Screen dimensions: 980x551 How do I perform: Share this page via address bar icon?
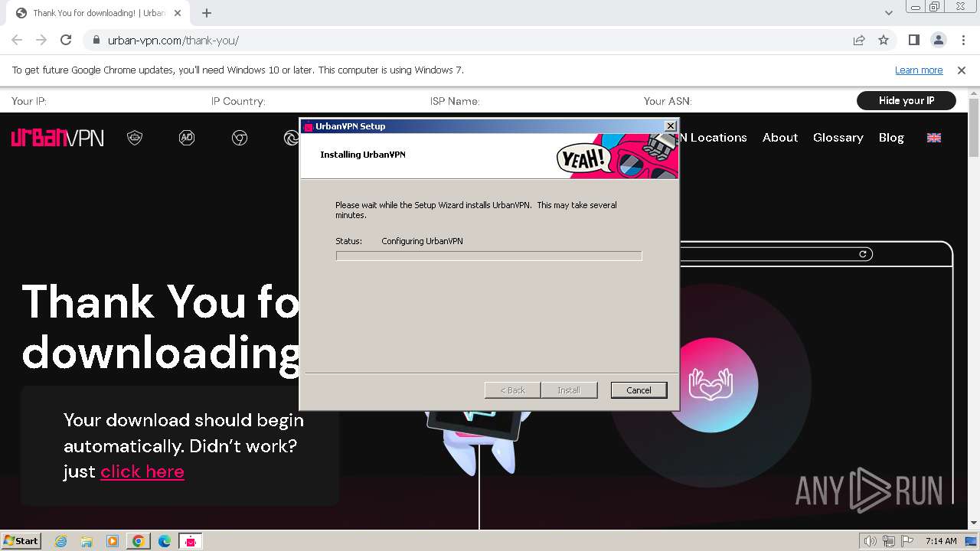pos(859,41)
